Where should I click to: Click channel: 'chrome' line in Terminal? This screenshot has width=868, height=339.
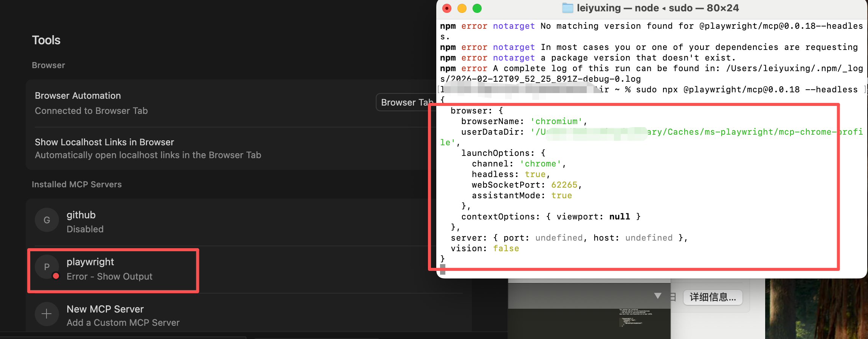pos(518,164)
